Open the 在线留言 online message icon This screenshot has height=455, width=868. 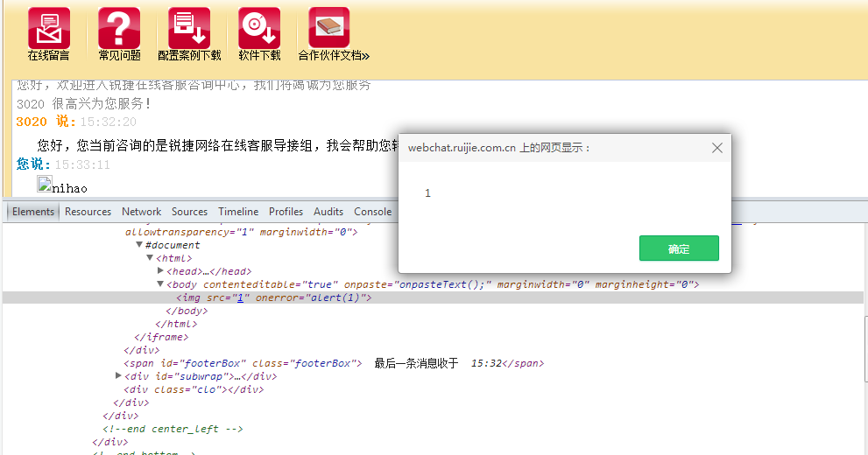click(x=49, y=28)
